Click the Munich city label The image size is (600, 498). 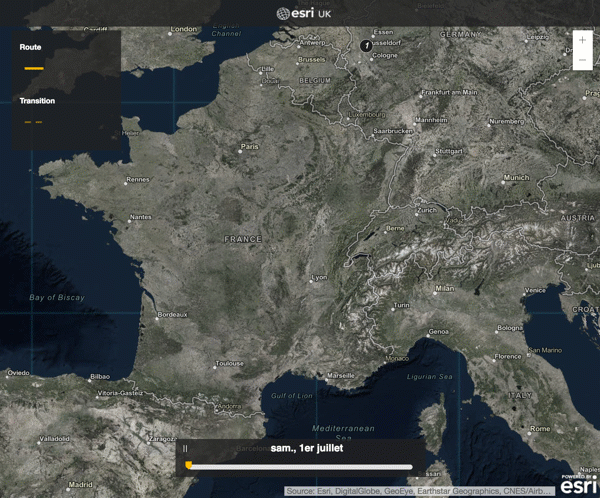[516, 178]
